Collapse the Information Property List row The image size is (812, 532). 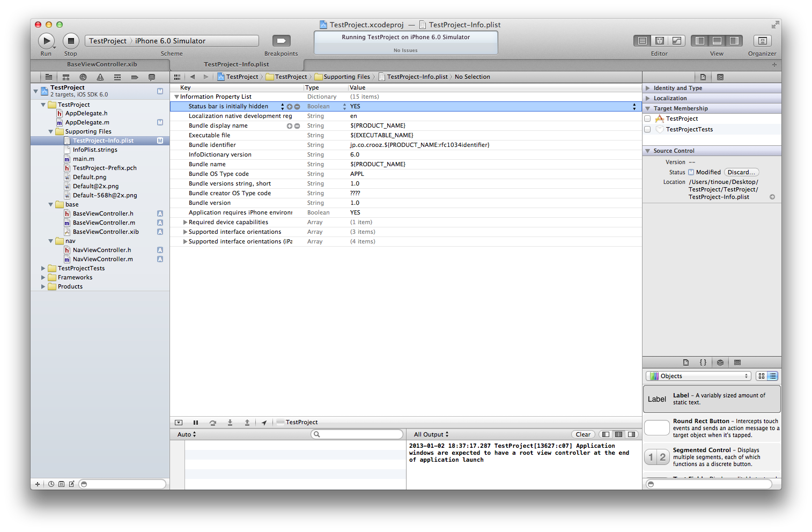click(x=176, y=97)
